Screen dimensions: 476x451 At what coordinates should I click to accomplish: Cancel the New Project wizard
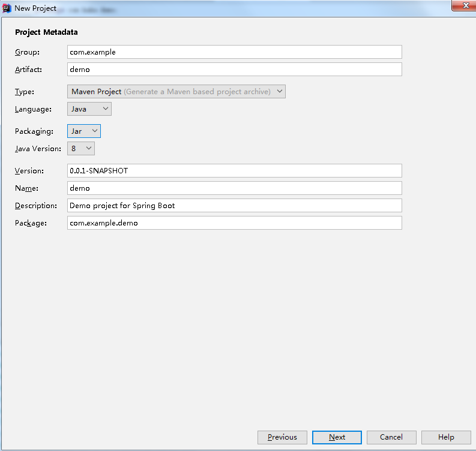391,437
